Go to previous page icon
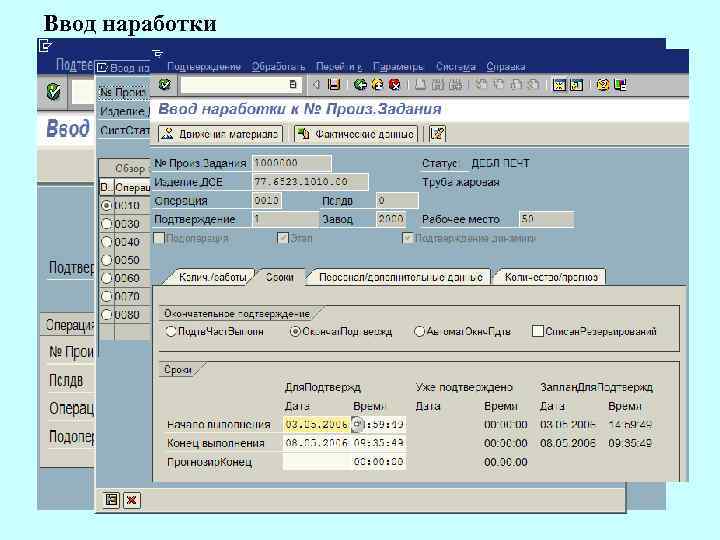The image size is (720, 540). pyautogui.click(x=498, y=85)
